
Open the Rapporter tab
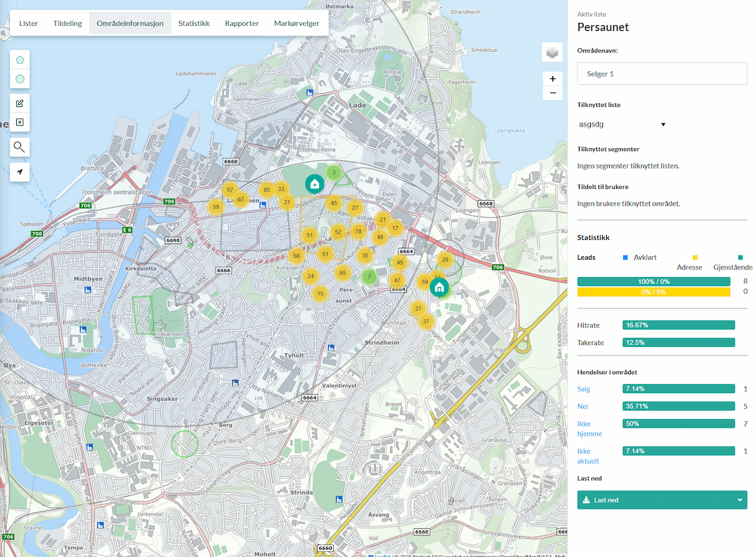(x=241, y=23)
